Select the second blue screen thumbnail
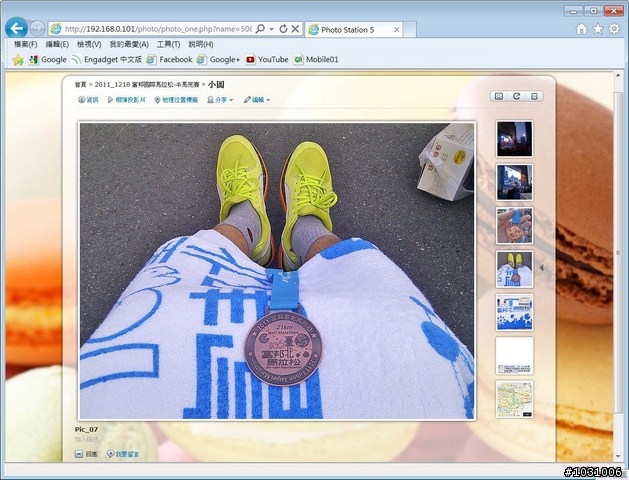Viewport: 629px width, 480px height. coord(514,182)
